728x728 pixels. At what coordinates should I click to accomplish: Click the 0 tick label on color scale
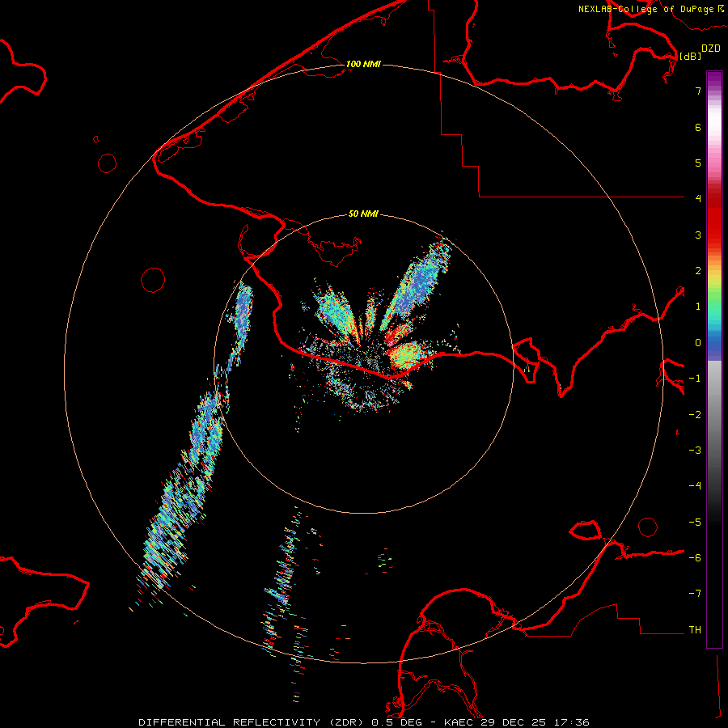point(698,343)
